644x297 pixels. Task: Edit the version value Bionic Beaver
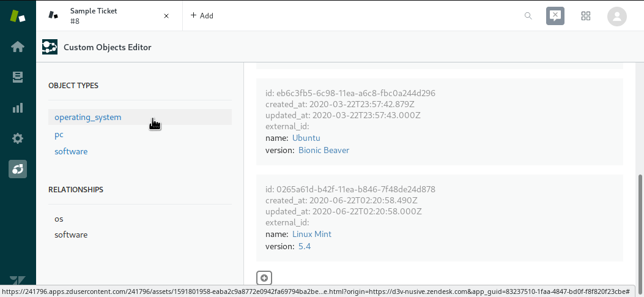[324, 150]
